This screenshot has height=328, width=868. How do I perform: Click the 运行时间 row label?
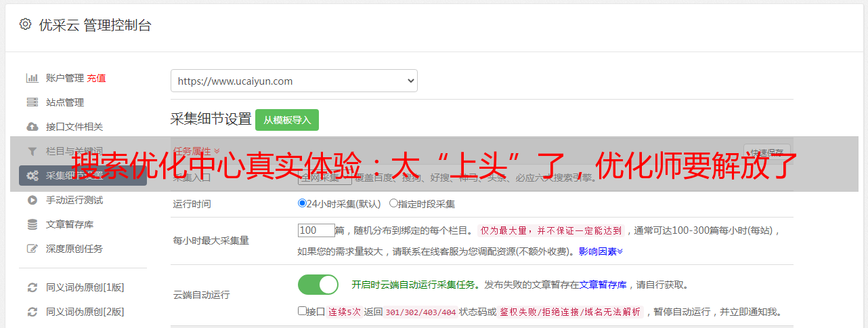click(x=192, y=203)
